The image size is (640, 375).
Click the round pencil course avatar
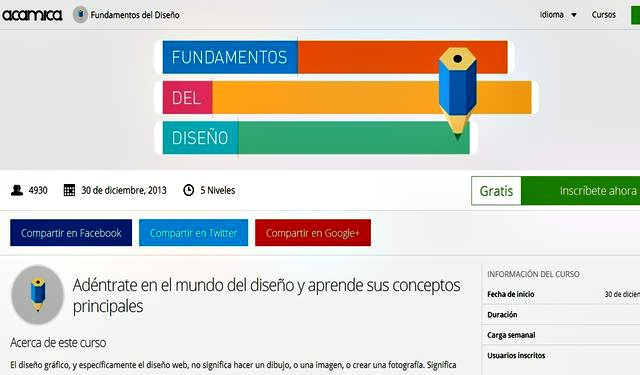38,295
